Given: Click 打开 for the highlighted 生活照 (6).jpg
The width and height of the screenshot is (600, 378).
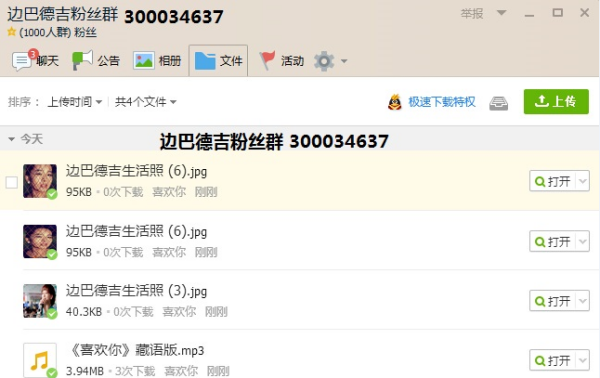Looking at the screenshot, I should 553,181.
